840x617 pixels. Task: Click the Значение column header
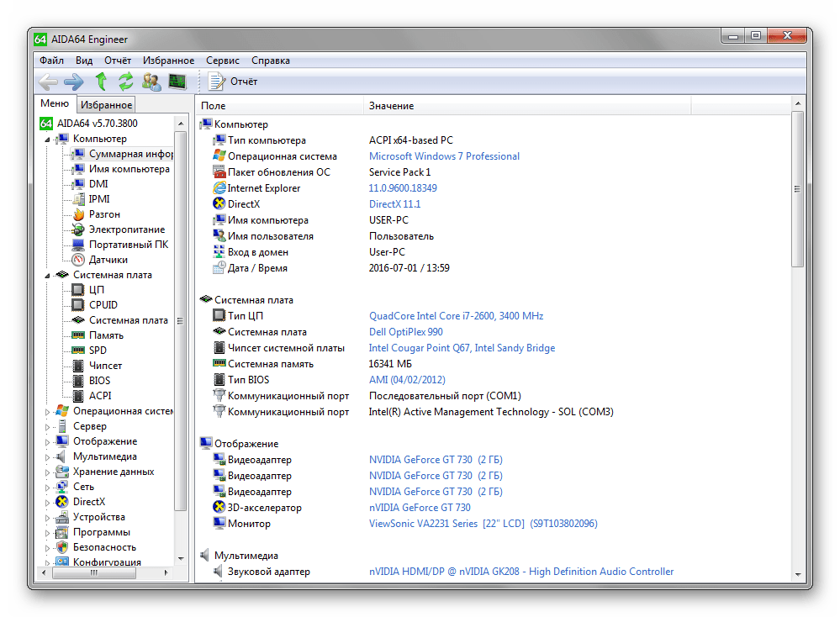pyautogui.click(x=528, y=106)
